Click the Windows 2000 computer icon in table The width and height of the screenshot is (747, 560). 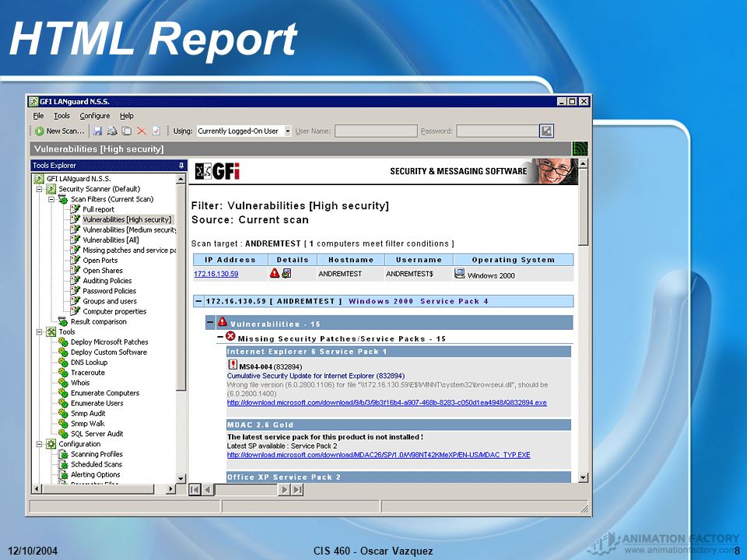click(459, 273)
